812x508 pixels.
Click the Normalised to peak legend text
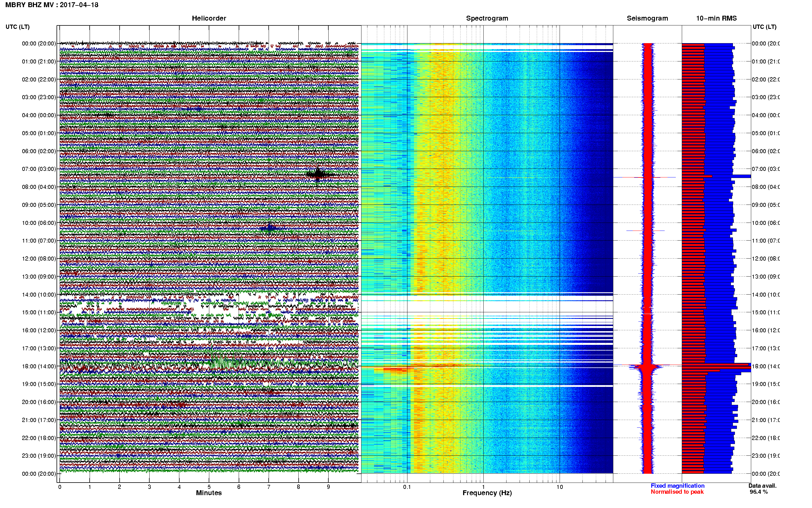677,492
